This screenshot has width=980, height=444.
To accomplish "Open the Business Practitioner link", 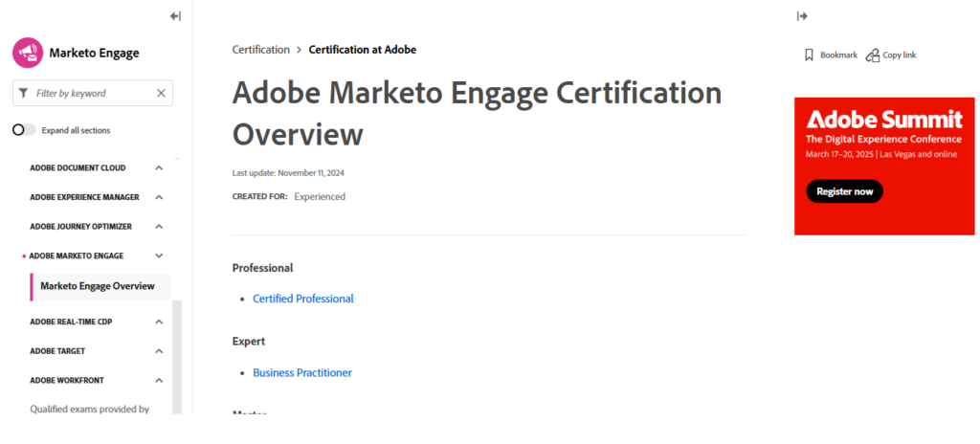I will click(x=301, y=372).
